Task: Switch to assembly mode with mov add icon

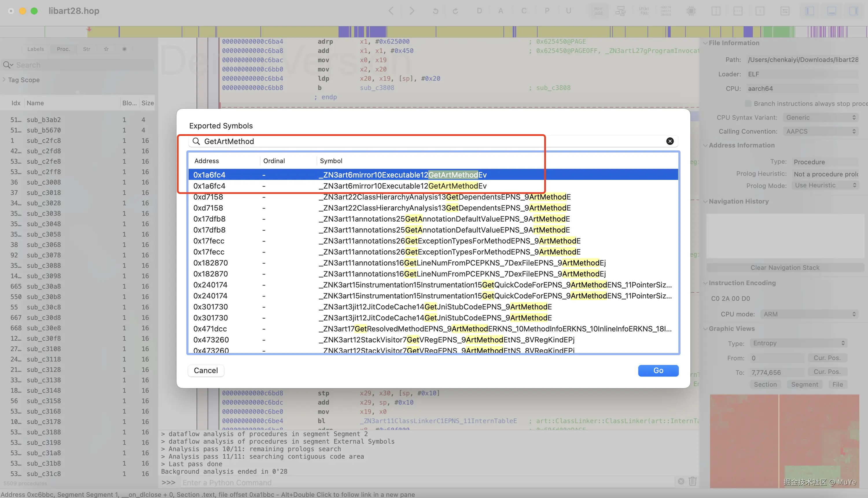Action: click(x=598, y=11)
